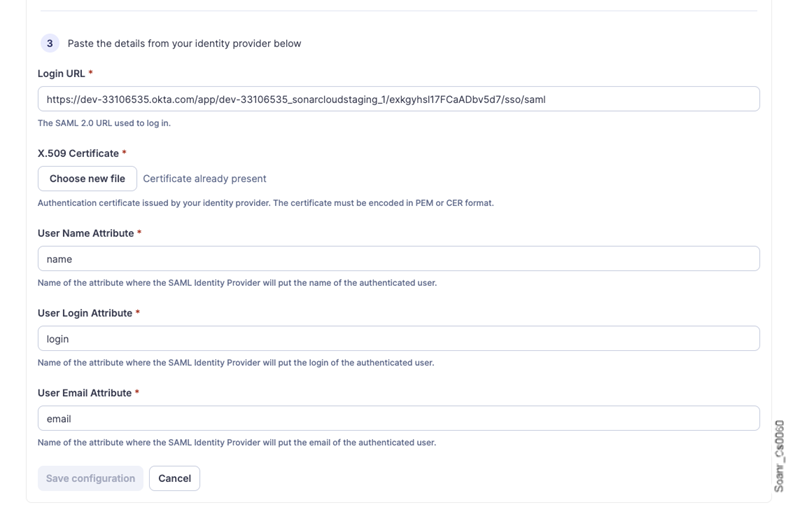Click the User Login Attribute label
This screenshot has width=810, height=519.
point(84,313)
